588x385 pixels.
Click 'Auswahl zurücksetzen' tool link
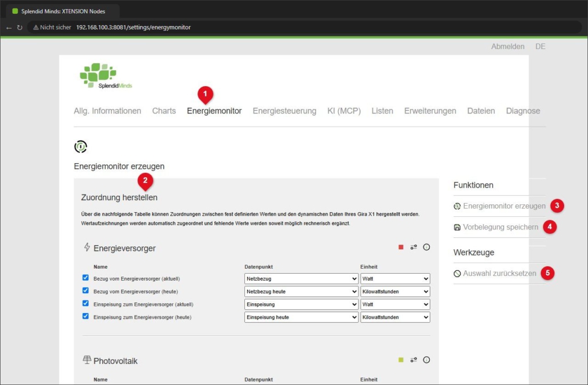[500, 273]
